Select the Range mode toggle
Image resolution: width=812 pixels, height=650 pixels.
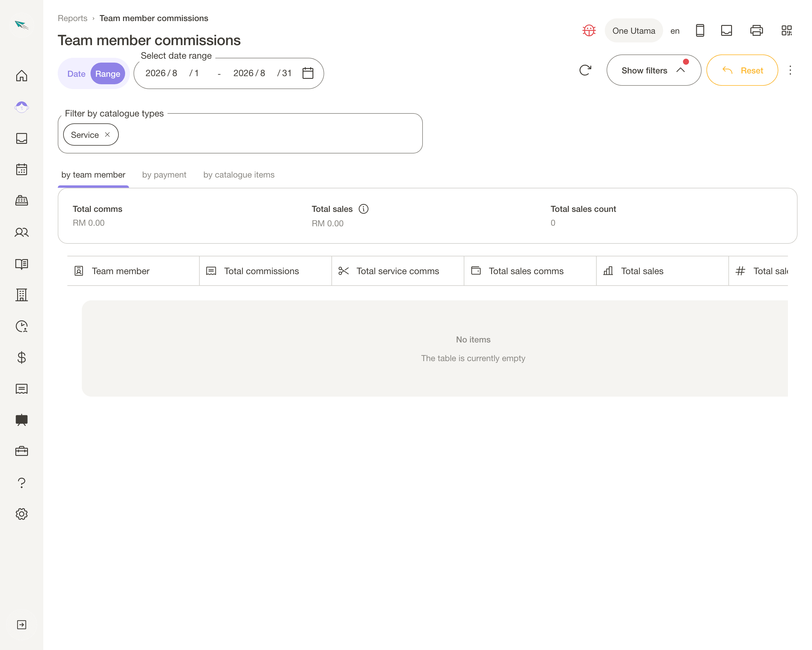[x=108, y=74]
